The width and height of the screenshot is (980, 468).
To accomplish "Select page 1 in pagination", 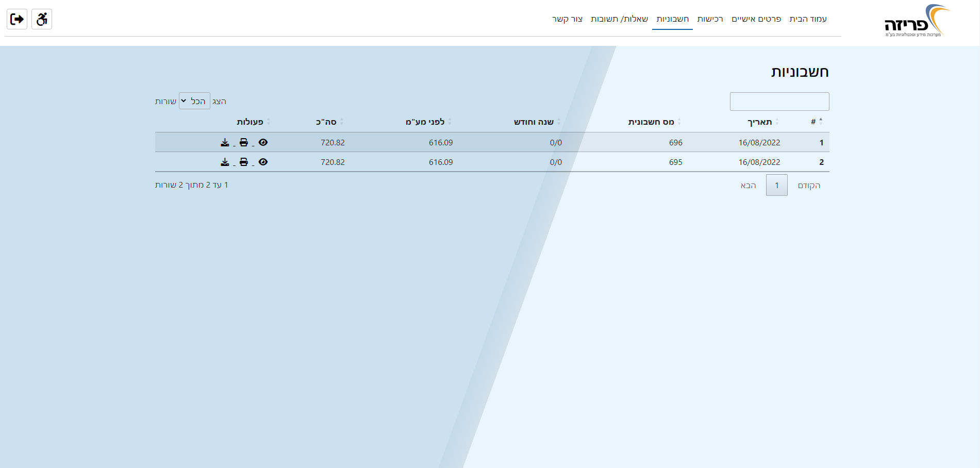I will coord(777,185).
